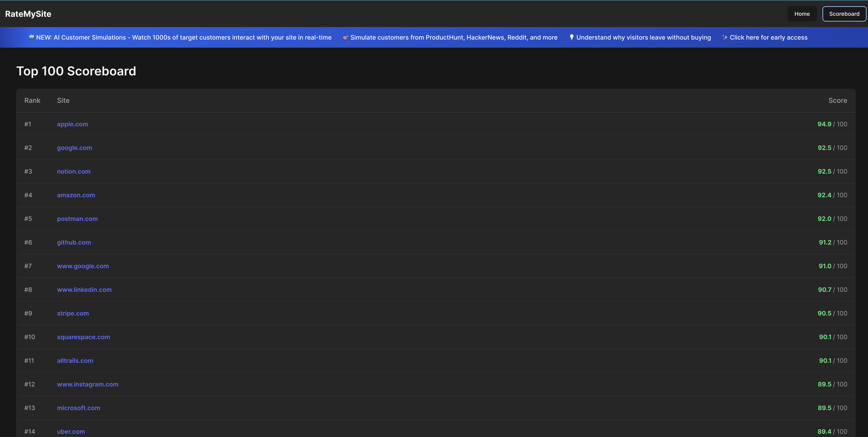
Task: Open the www.linkedin.com link
Action: coord(84,289)
